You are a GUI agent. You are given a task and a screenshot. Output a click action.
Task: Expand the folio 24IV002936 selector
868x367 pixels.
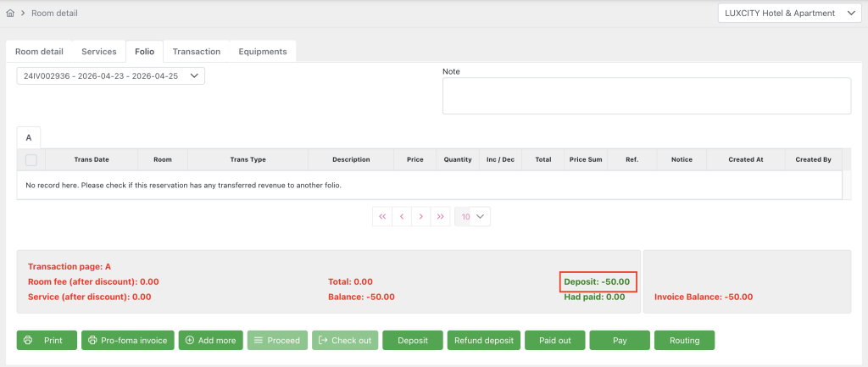coord(111,76)
